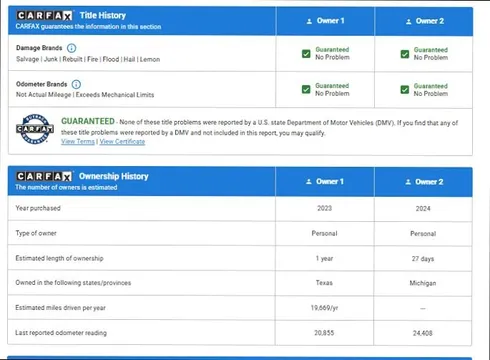490x360 pixels.
Task: Click Owner 1 Damage Brands 'Guaranteed No Problem' text
Action: click(x=332, y=53)
